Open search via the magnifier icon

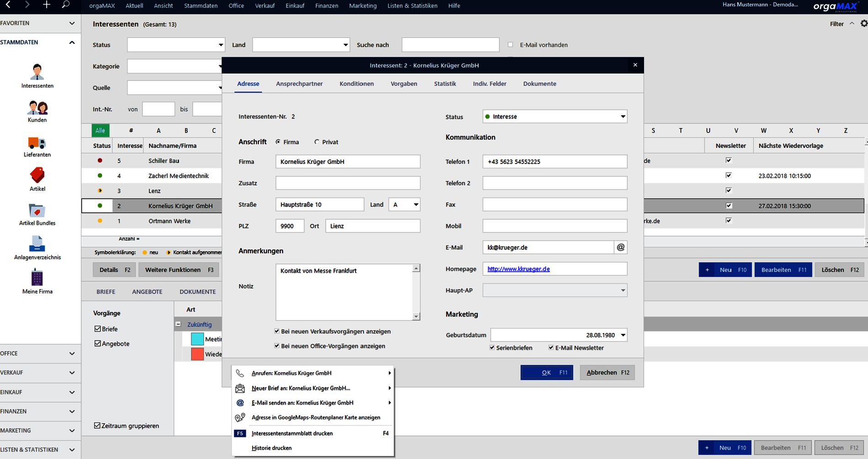66,5
